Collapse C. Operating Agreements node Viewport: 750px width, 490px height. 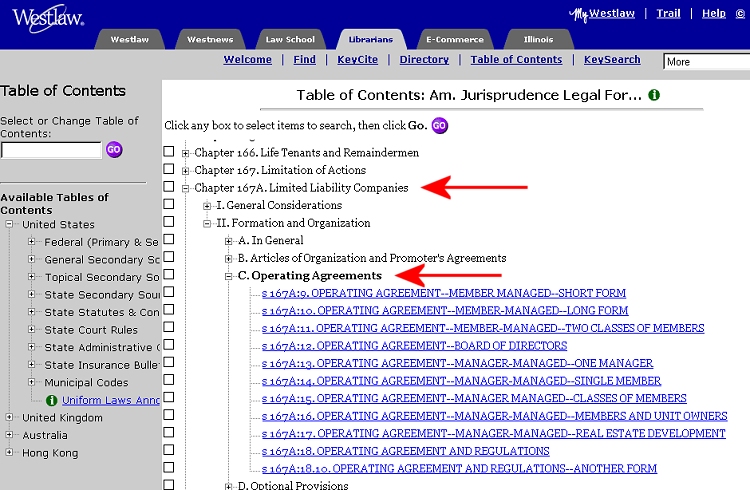point(229,276)
